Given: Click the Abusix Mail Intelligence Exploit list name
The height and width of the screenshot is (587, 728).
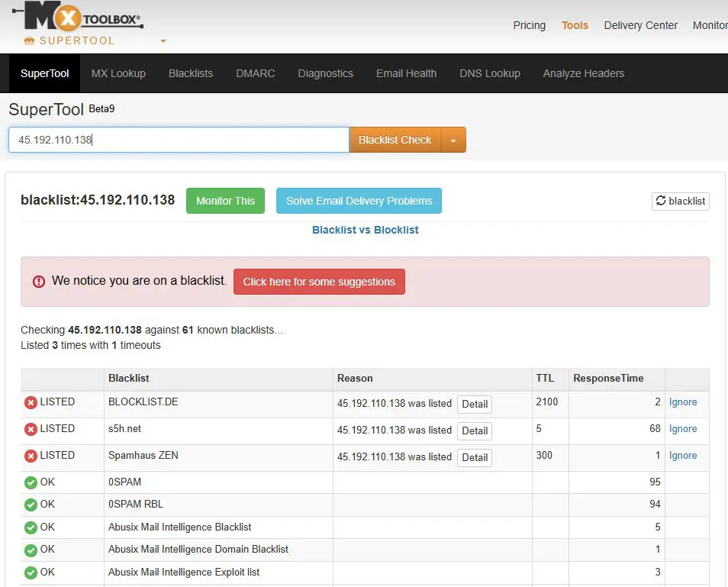Looking at the screenshot, I should coord(184,572).
